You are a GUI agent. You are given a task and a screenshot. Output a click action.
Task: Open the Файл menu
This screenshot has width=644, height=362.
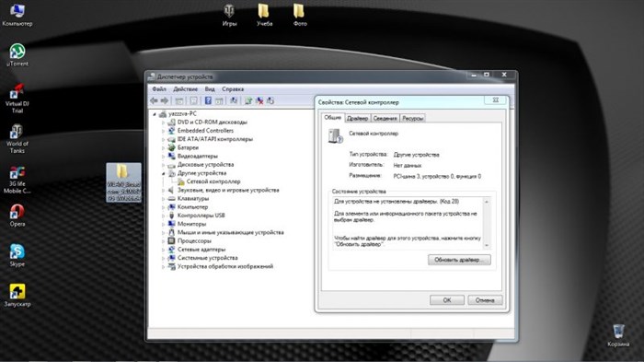tap(159, 88)
